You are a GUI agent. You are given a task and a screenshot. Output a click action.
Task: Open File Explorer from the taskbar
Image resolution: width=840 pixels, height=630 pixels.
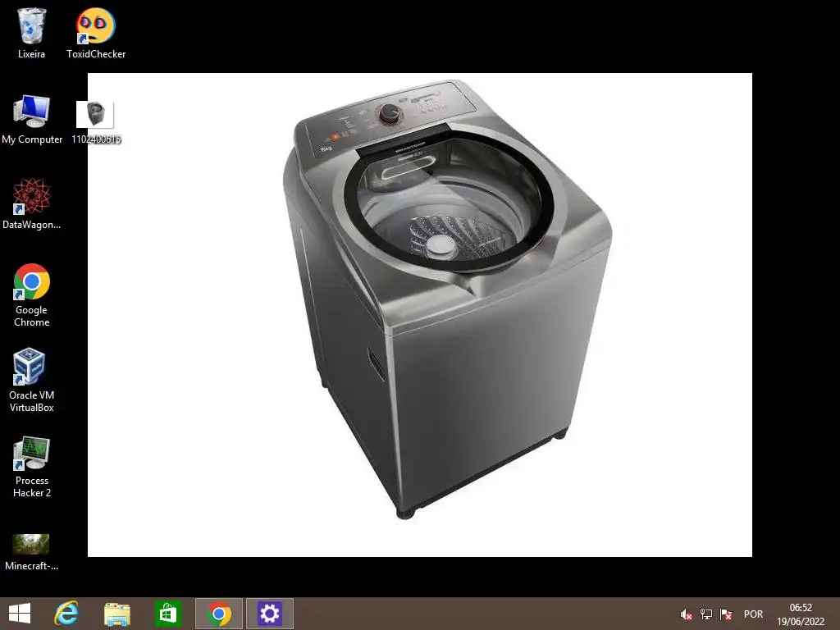pyautogui.click(x=116, y=614)
